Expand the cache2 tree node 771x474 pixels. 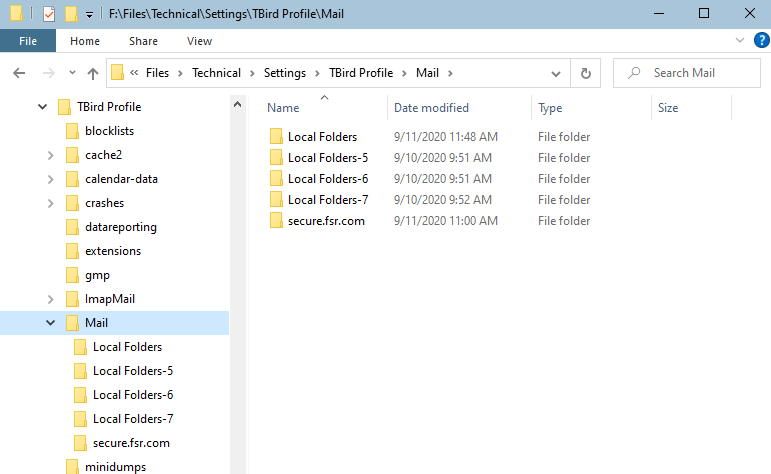[51, 155]
